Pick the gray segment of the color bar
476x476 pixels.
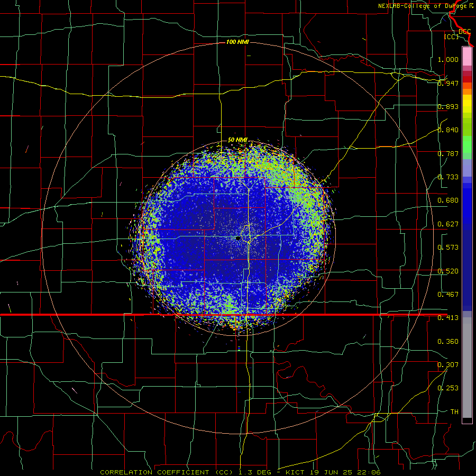(467, 368)
